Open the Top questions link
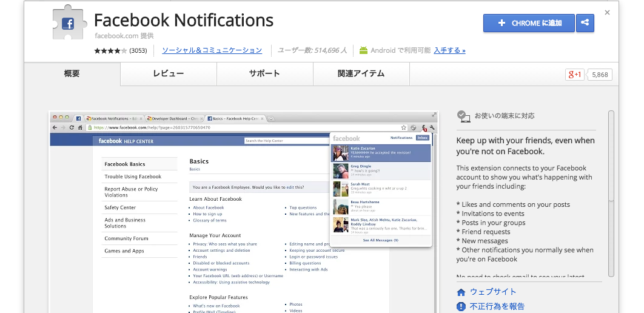Screen dimensions: 644x313 point(303,208)
